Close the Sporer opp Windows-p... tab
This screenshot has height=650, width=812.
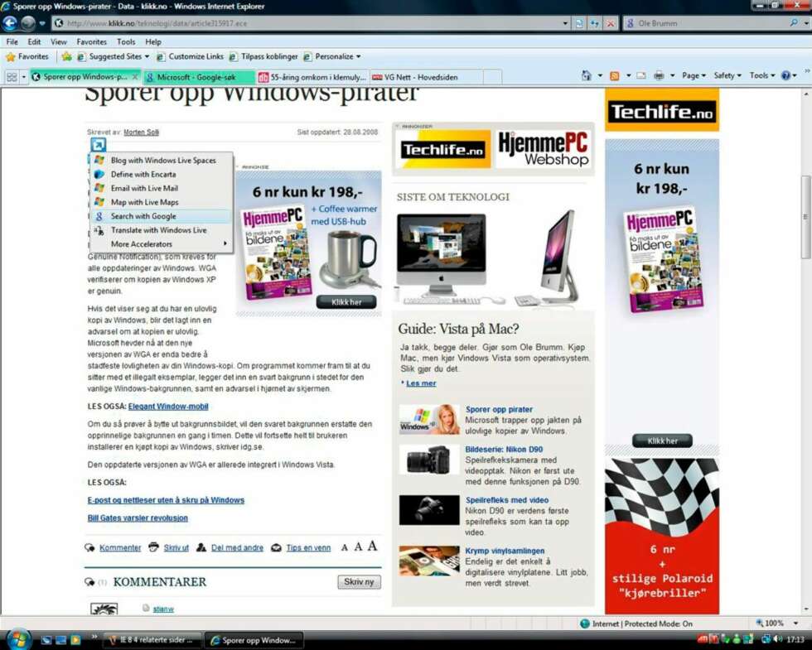point(135,76)
